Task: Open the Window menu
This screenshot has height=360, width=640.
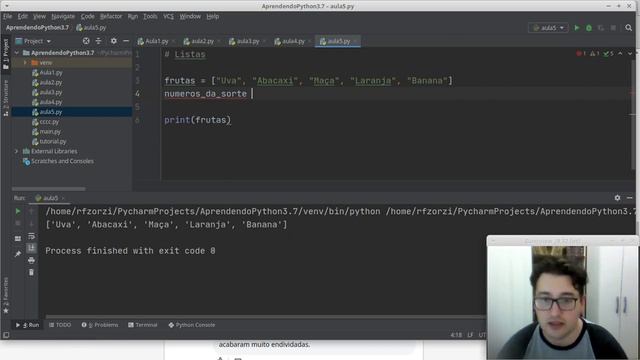Action: (190, 16)
